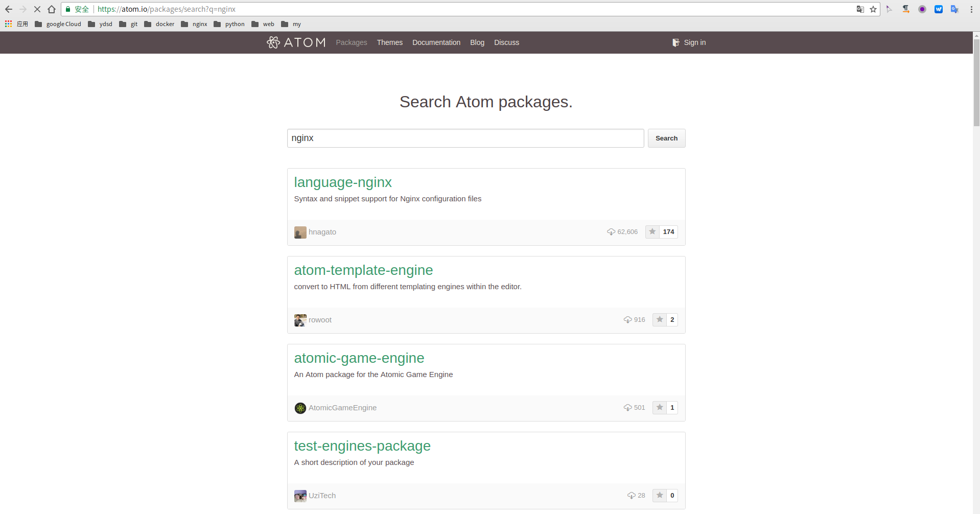
Task: Open rowoot author profile
Action: pyautogui.click(x=320, y=320)
